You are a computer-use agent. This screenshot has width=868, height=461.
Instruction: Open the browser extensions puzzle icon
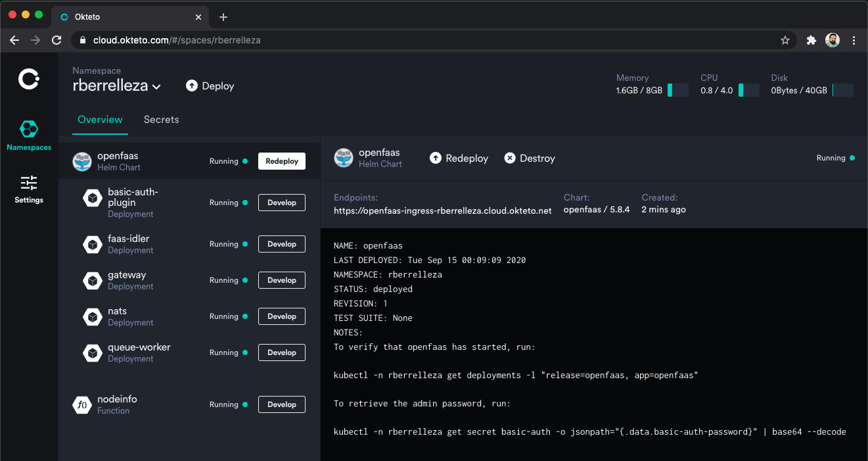[811, 40]
